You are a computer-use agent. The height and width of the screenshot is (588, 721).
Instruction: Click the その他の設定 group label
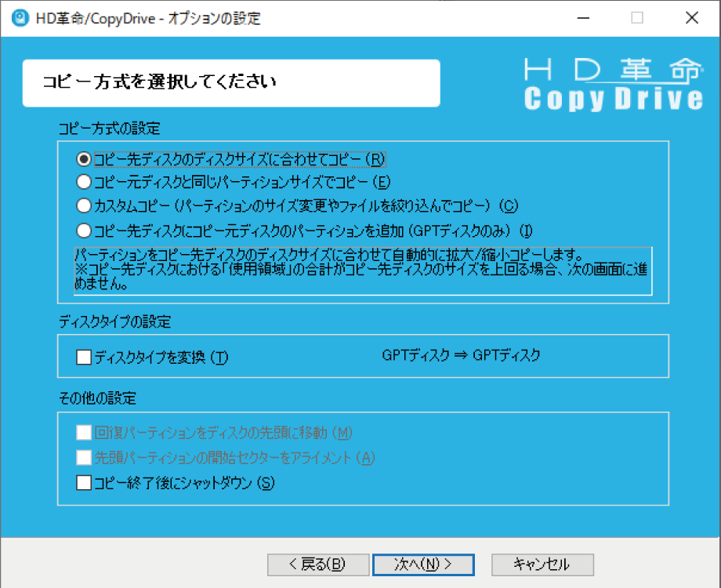97,398
